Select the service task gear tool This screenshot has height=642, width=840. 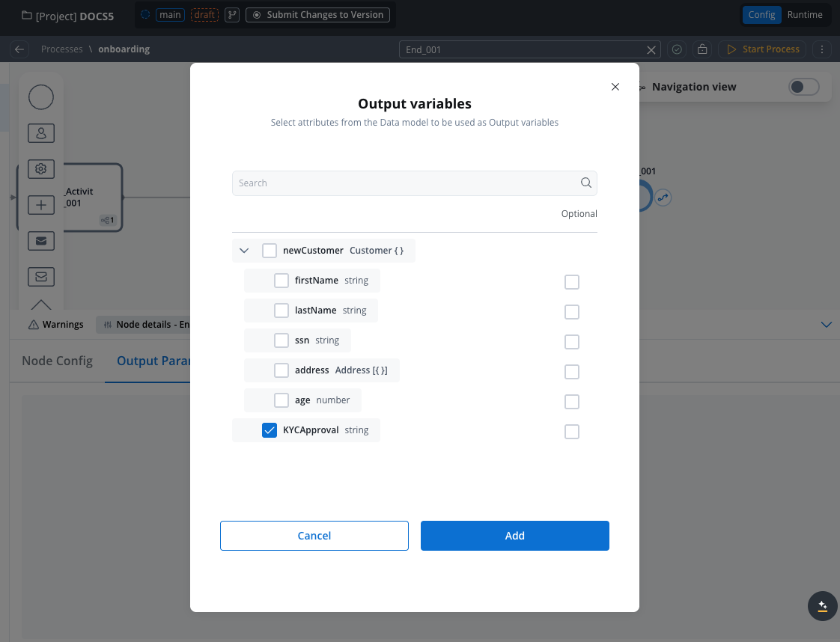coord(41,169)
